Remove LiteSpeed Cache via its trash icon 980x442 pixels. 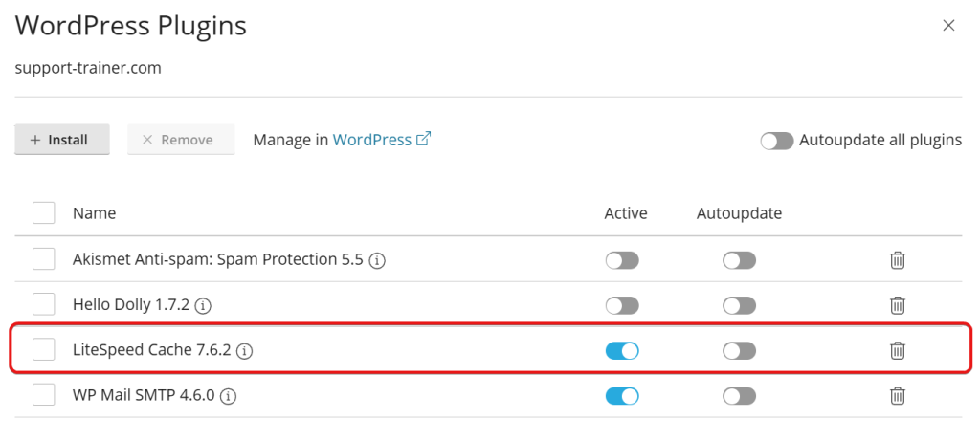(898, 350)
